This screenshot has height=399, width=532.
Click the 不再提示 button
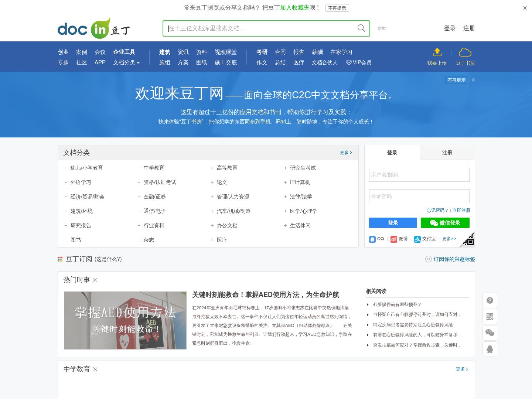tap(337, 8)
